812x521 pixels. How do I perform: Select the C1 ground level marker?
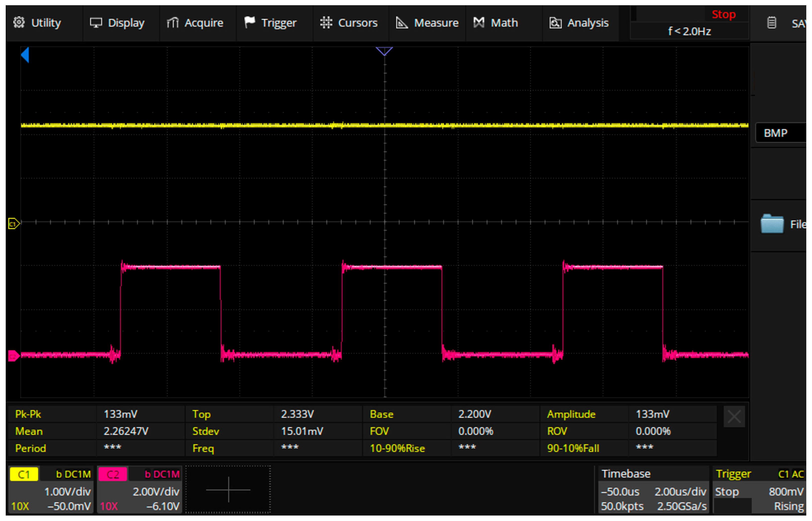tap(14, 224)
